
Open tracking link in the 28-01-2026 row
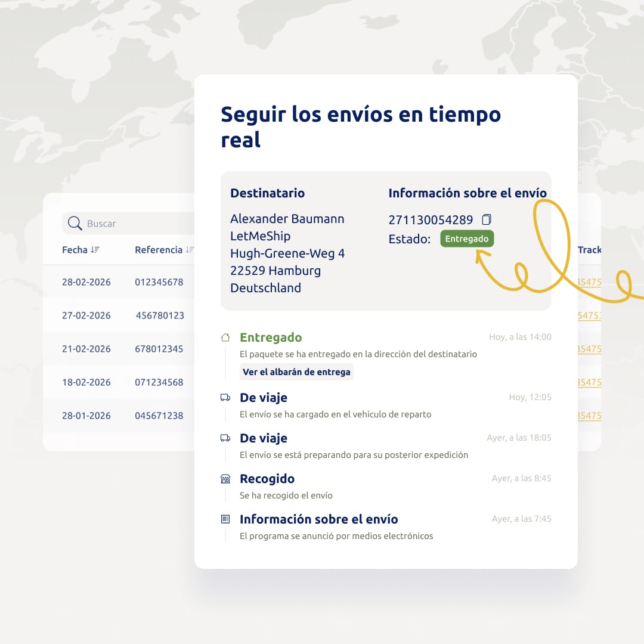click(589, 416)
